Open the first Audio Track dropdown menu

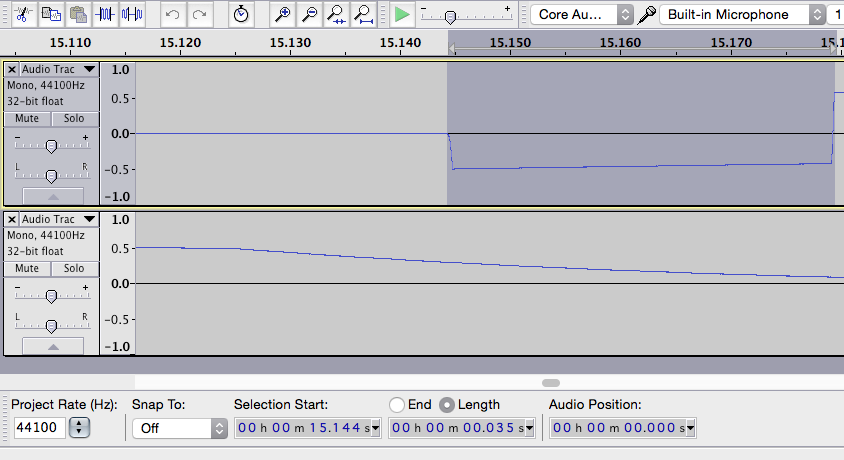[x=89, y=69]
